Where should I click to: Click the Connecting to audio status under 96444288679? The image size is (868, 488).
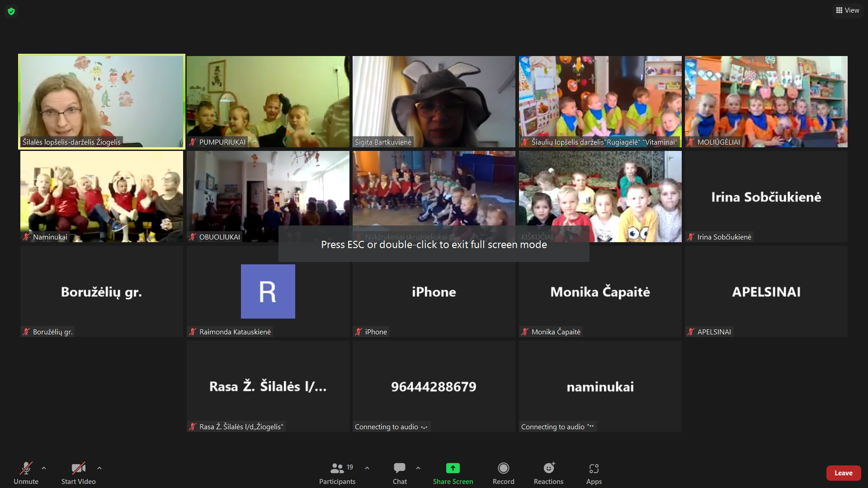point(391,427)
